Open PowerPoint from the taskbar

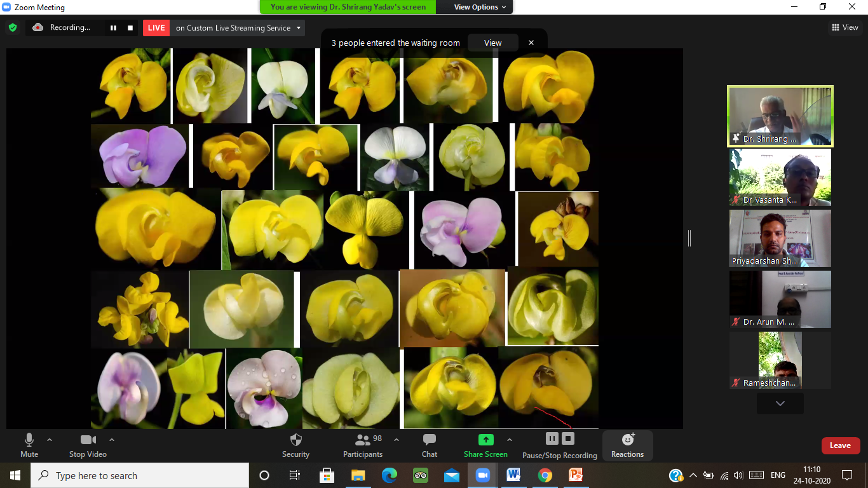click(x=576, y=475)
